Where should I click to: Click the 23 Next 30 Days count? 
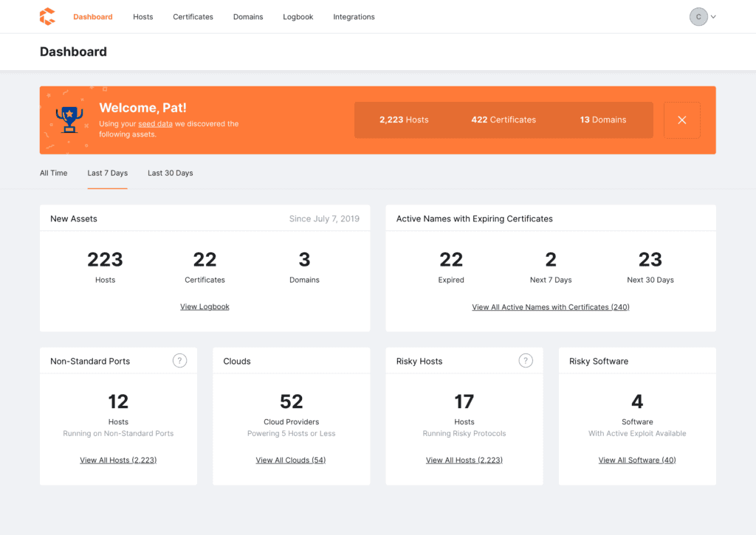650,260
